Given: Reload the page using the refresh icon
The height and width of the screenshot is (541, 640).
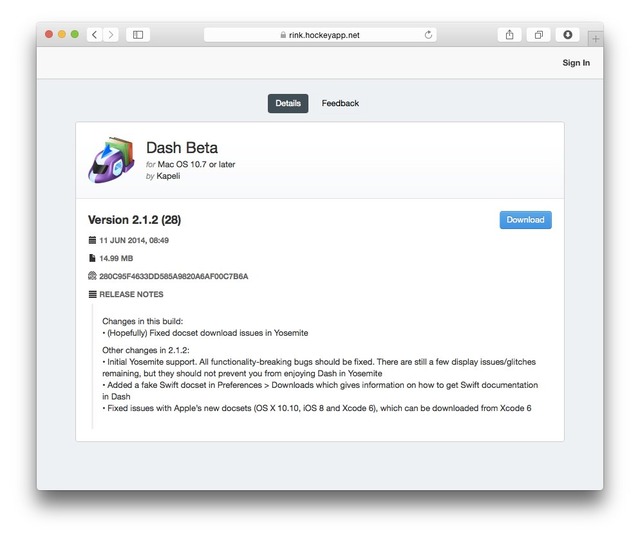Looking at the screenshot, I should point(428,35).
